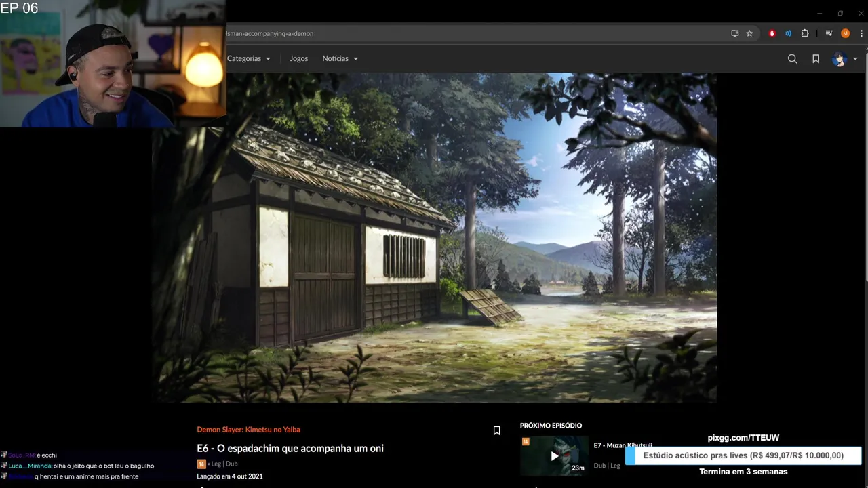Click the episode title E6 - O espadachim
The width and height of the screenshot is (868, 488).
click(x=290, y=449)
